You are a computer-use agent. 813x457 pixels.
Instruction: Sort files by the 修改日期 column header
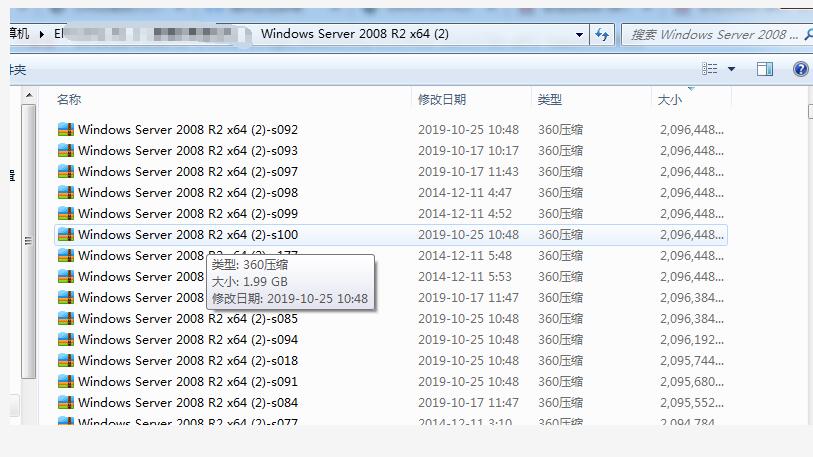(442, 100)
